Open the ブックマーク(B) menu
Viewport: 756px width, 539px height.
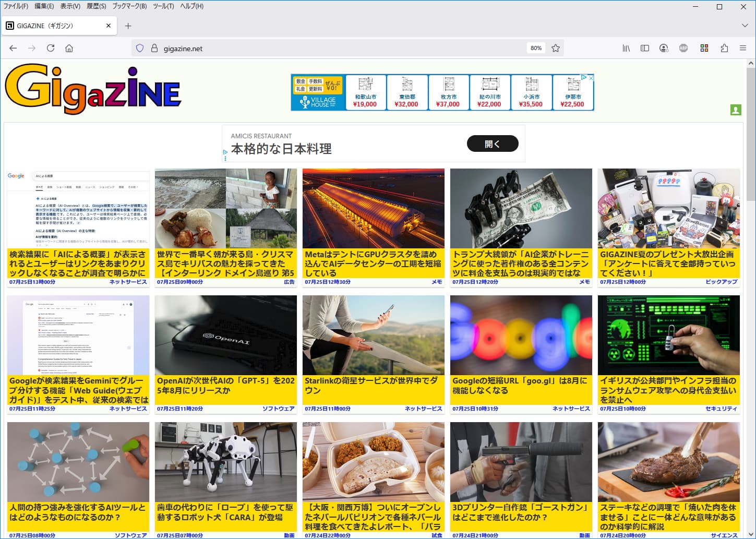point(129,6)
